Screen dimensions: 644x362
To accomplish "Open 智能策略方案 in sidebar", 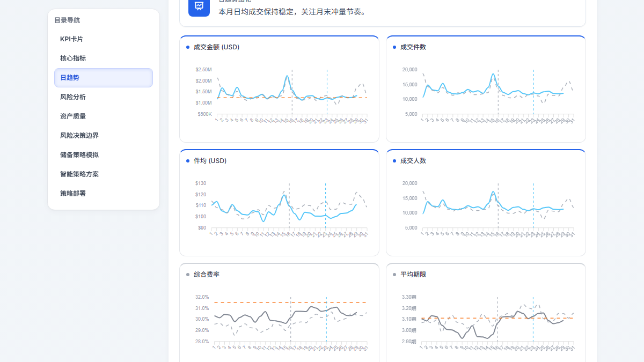I will 104,174.
